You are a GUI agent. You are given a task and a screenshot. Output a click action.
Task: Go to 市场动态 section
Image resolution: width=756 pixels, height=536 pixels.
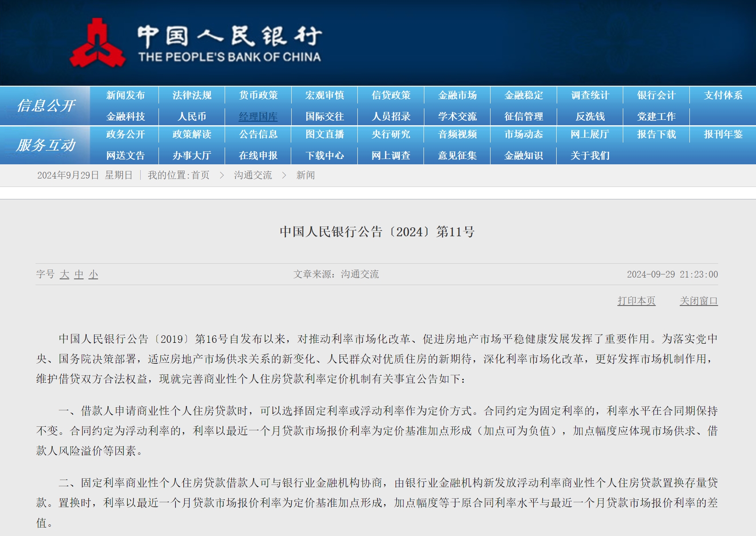click(524, 135)
